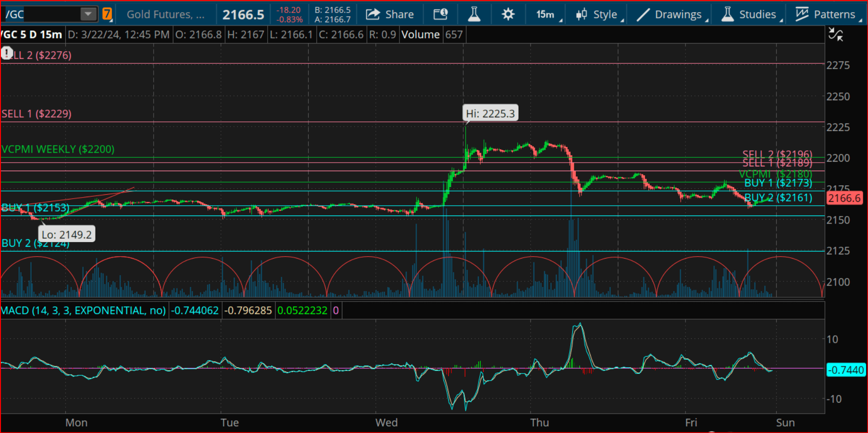The image size is (868, 433).
Task: Click the Drawings pencil line icon
Action: click(x=643, y=15)
